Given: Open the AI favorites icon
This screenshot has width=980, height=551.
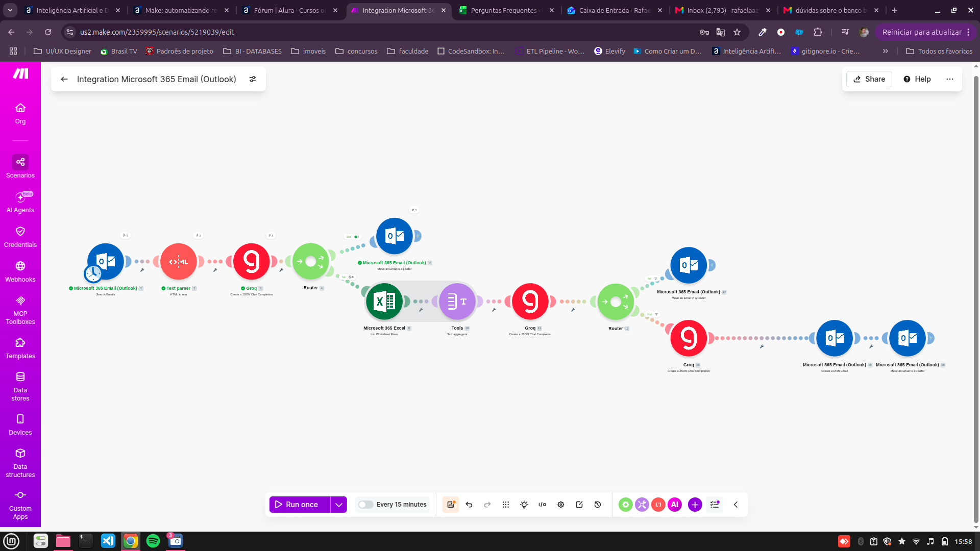Looking at the screenshot, I should click(675, 505).
